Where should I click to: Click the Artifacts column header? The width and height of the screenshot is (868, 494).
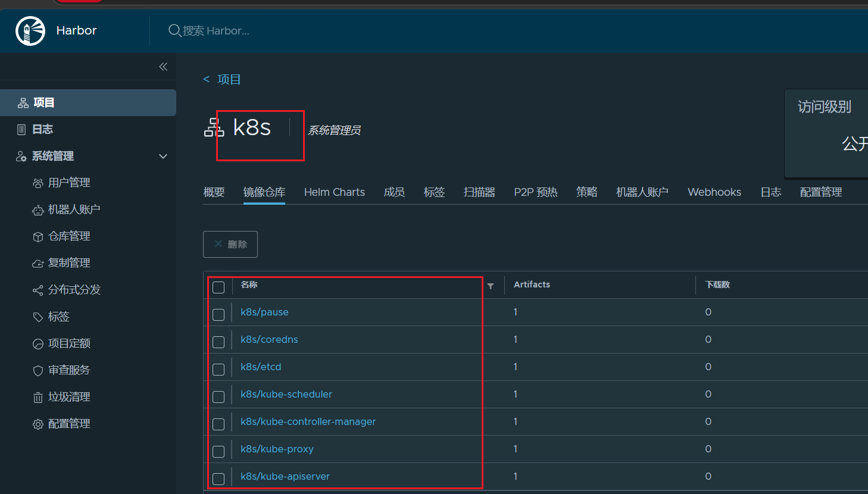coord(532,284)
